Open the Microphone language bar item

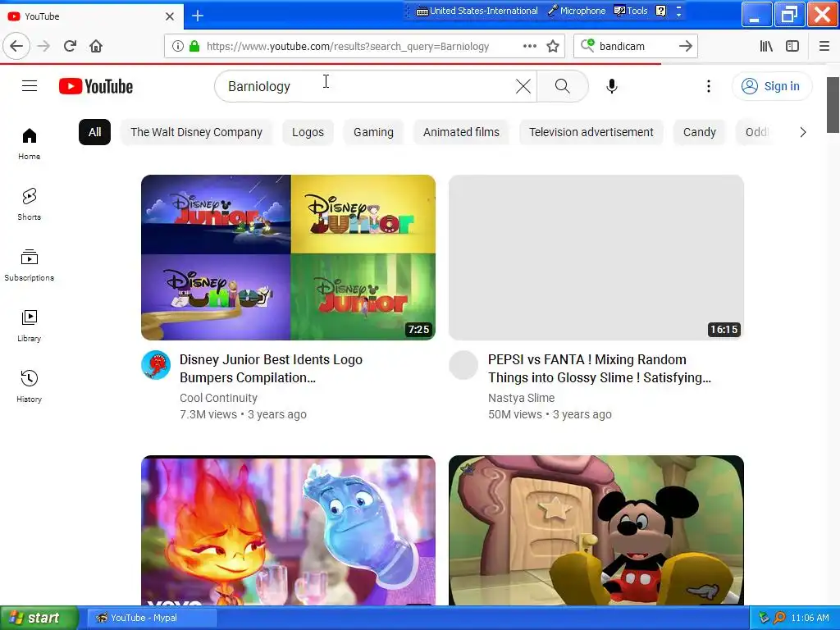click(577, 11)
